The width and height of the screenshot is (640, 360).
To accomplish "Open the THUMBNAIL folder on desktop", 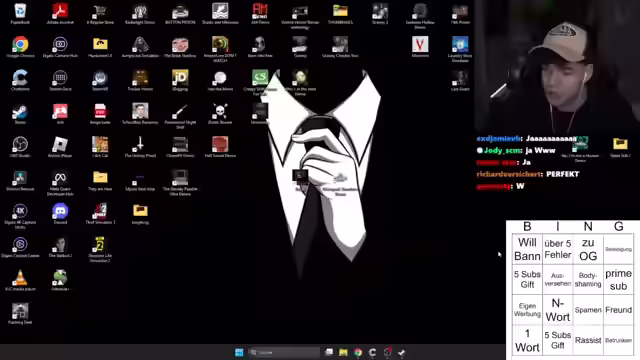I will click(340, 13).
